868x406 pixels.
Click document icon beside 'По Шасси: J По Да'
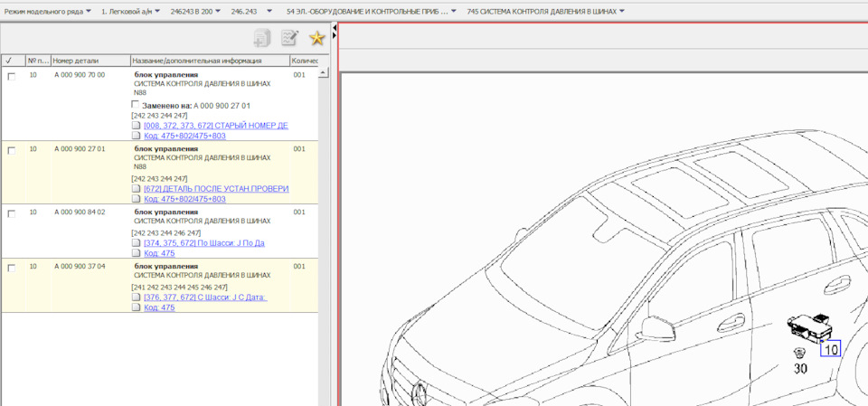click(x=137, y=243)
